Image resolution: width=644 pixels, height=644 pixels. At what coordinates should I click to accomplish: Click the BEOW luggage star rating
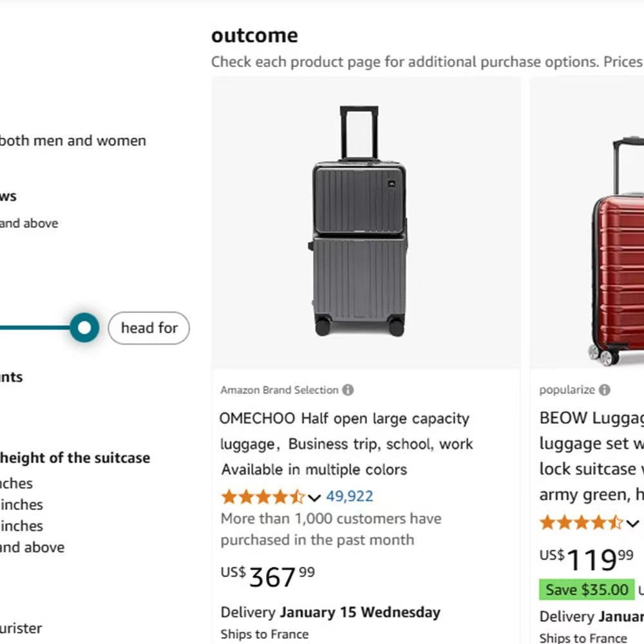tap(582, 522)
